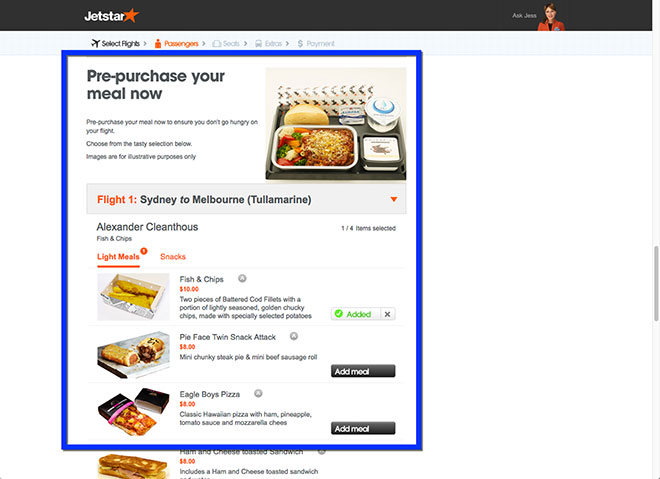This screenshot has height=479, width=660.
Task: Collapse the Flight 1 Sydney to Melbourne section
Action: (394, 199)
